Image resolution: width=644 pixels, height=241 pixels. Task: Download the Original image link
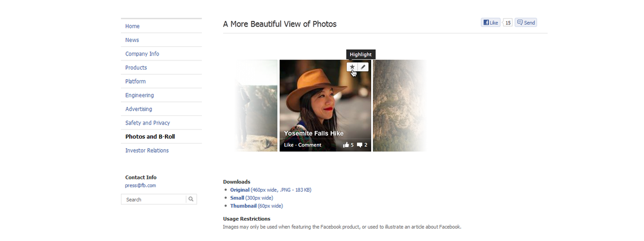pos(240,190)
